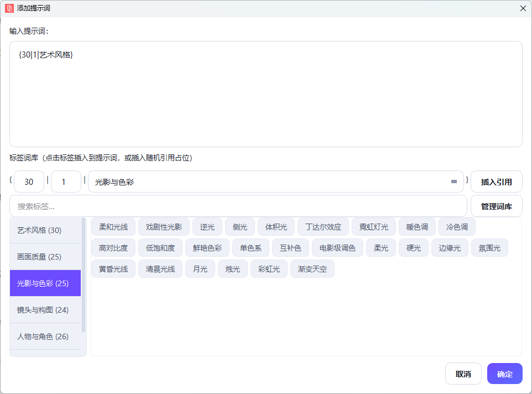
Task: Insert the 互补色 tag
Action: tap(290, 248)
